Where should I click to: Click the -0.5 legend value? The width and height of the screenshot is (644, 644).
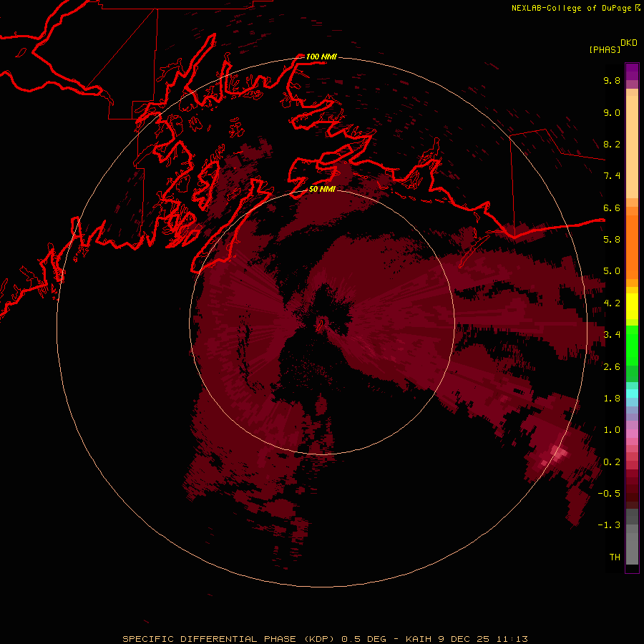pos(609,494)
